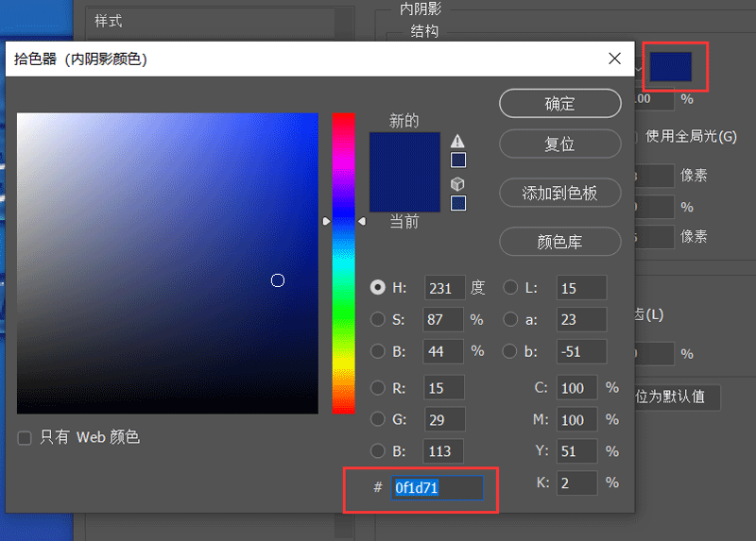Click the K black field showing 2

point(577,482)
